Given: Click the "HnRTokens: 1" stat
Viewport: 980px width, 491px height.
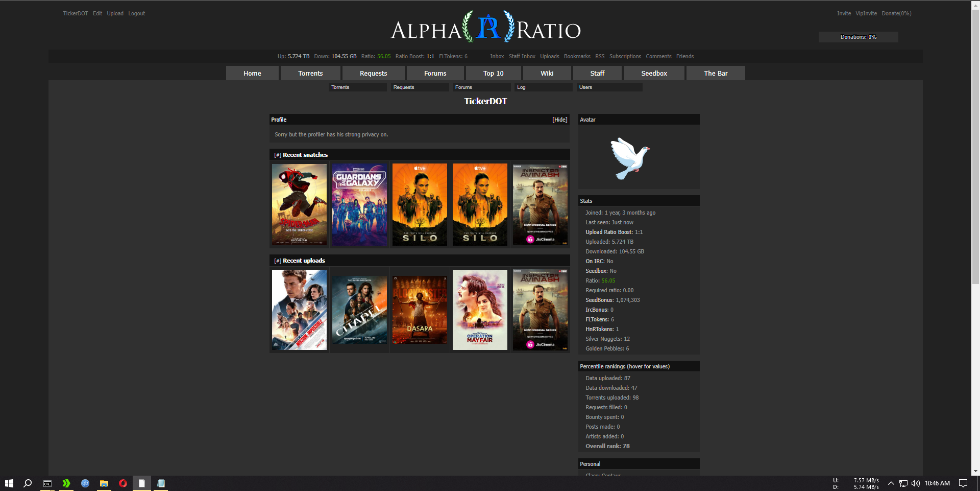Looking at the screenshot, I should 602,329.
